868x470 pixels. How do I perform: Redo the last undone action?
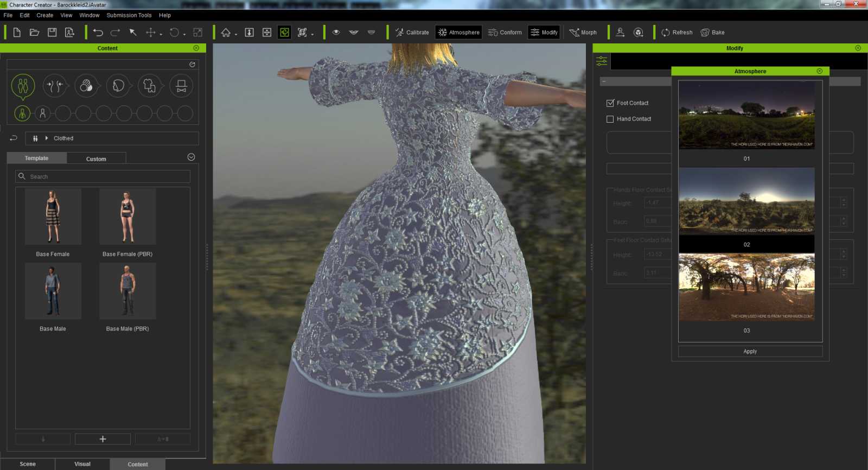(116, 33)
